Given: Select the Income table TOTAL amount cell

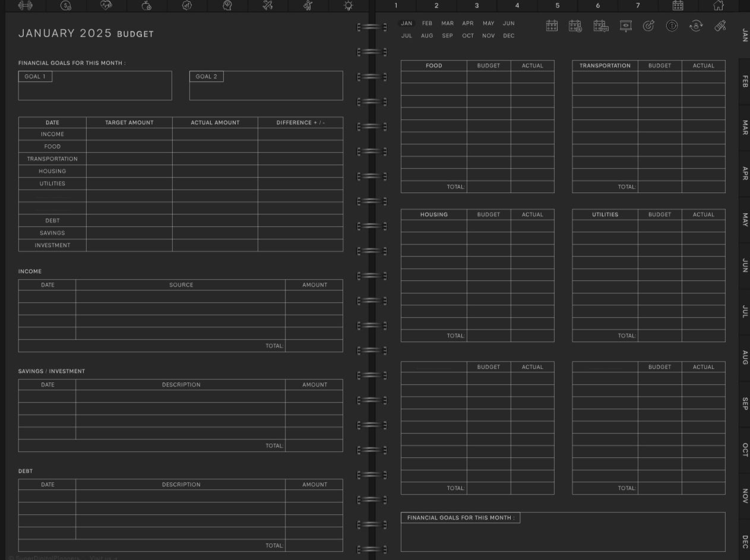Looking at the screenshot, I should pos(314,346).
